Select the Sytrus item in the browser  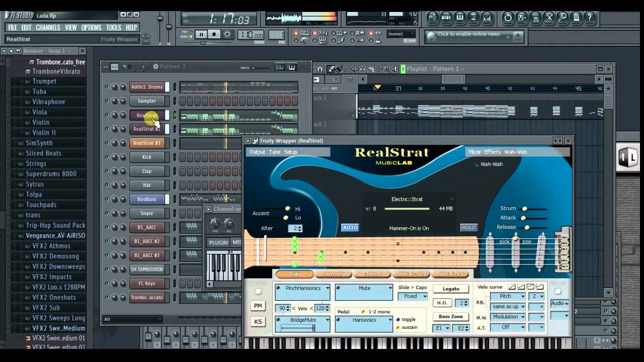point(35,184)
